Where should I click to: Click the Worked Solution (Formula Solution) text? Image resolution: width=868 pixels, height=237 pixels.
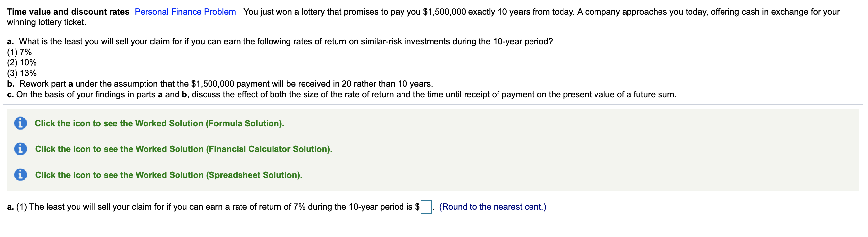[159, 124]
